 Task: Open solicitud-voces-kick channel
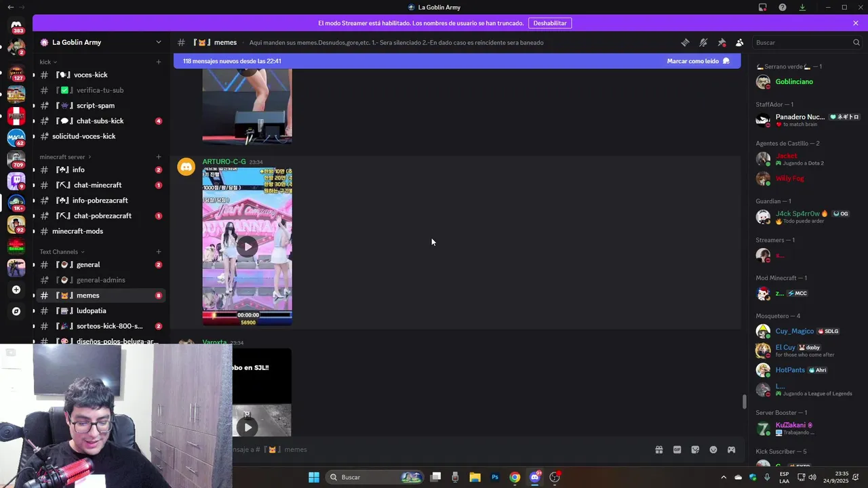click(100, 136)
